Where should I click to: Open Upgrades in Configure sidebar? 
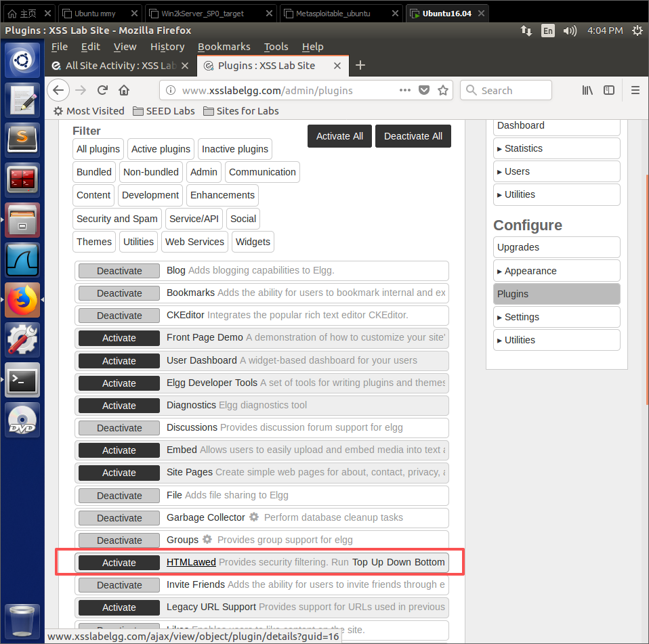[557, 247]
